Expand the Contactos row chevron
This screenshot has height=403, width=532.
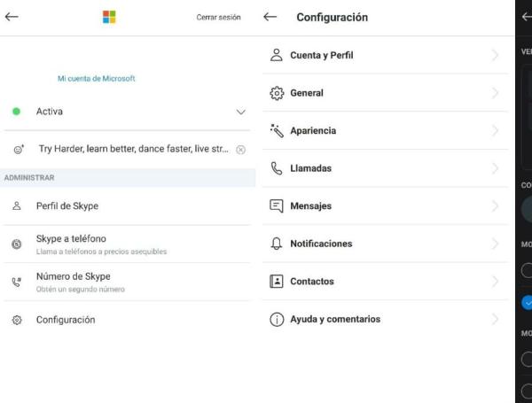click(495, 282)
